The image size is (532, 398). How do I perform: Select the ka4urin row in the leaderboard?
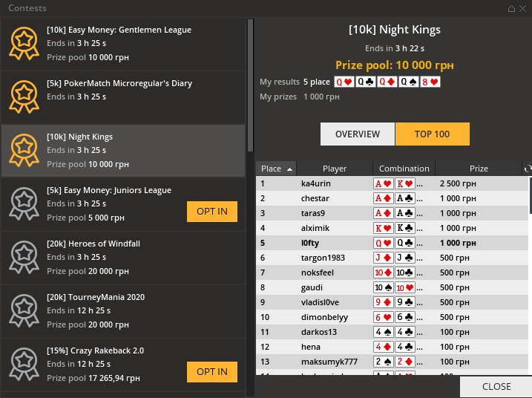pos(392,183)
